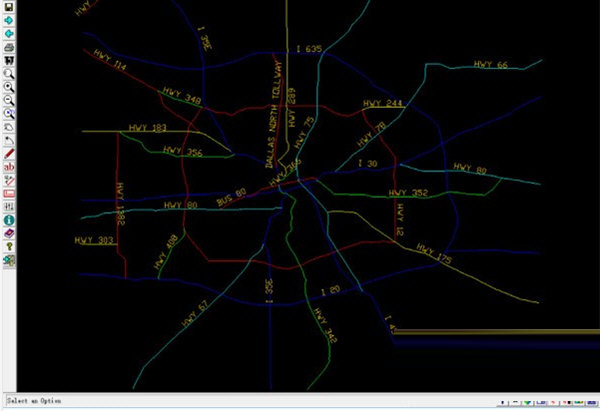Select the Zoom In magnifier tool
Screen dimensions: 600x411
click(x=9, y=87)
